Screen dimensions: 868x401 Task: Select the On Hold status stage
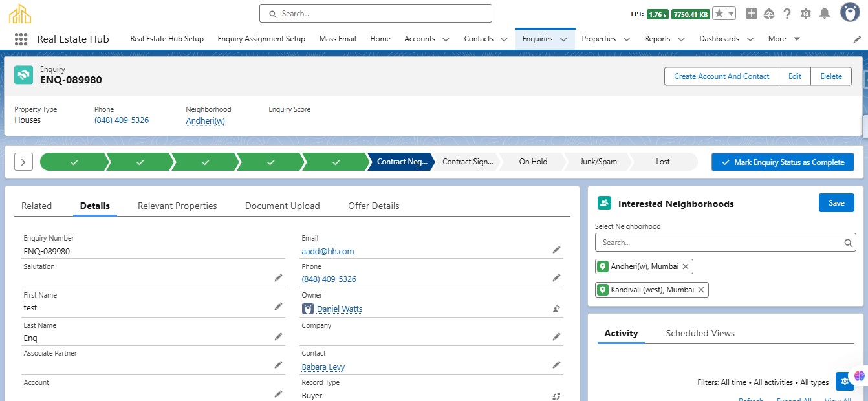[x=533, y=162]
